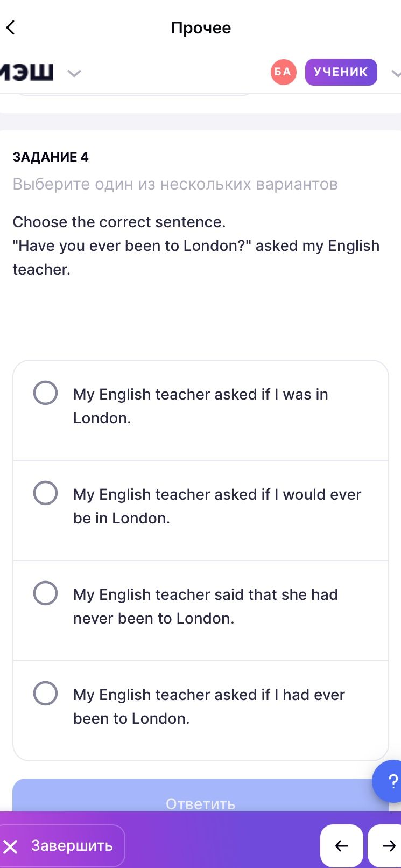Click the quoted question 'Have you ever been to London?'
Screen dimensions: 401x868
click(132, 246)
